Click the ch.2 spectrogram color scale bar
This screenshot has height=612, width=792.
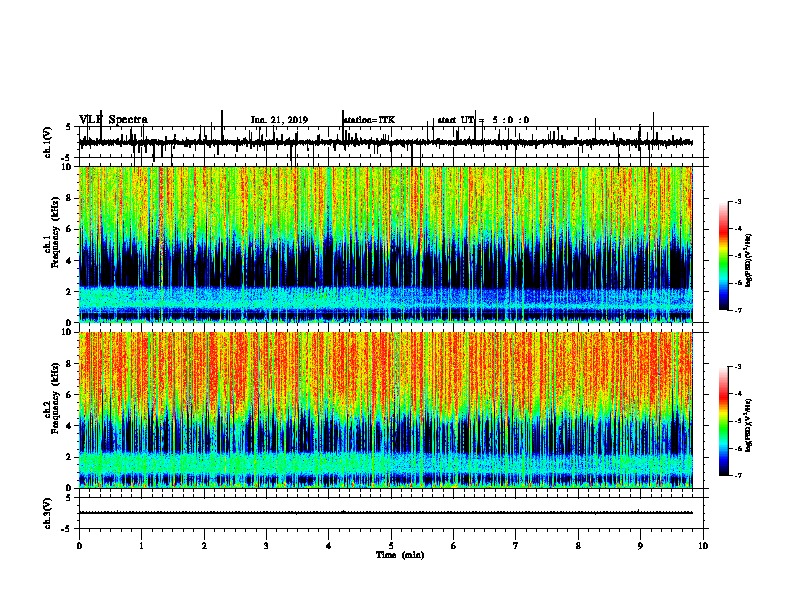723,421
